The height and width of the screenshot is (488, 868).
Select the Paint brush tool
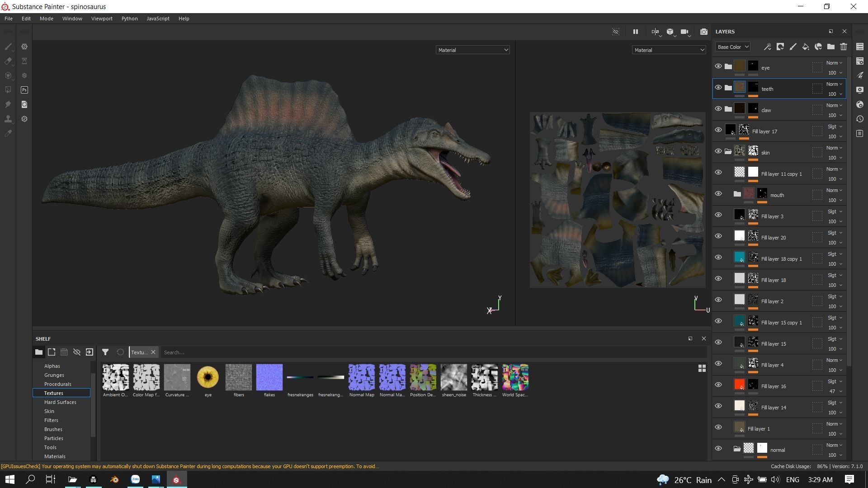8,47
